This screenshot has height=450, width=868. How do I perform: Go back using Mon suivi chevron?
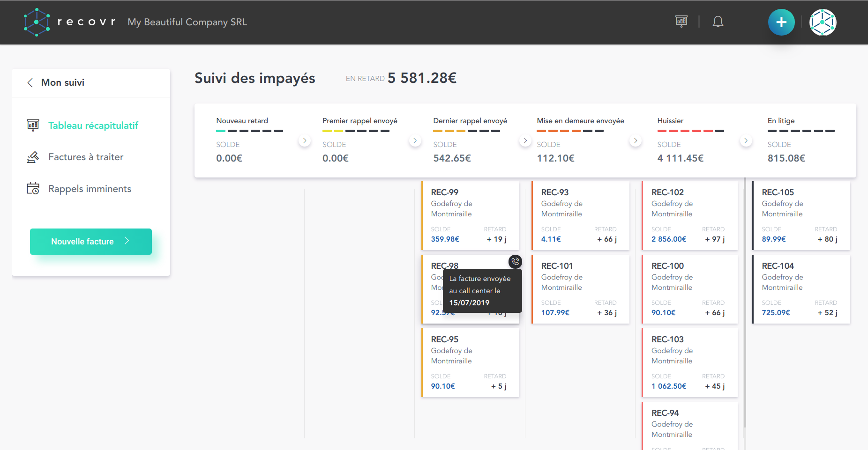(30, 82)
